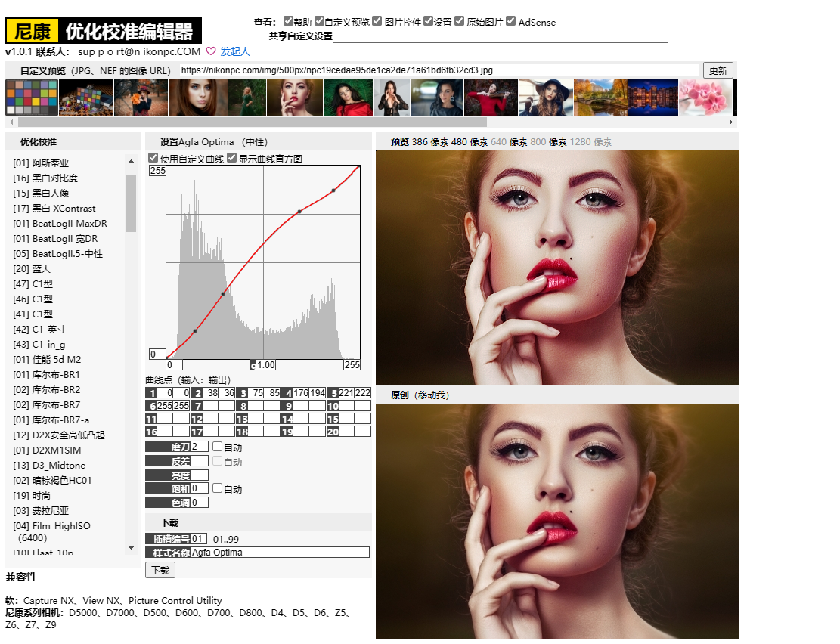
Task: Choose the pink flowers sample thumbnail
Action: [705, 98]
